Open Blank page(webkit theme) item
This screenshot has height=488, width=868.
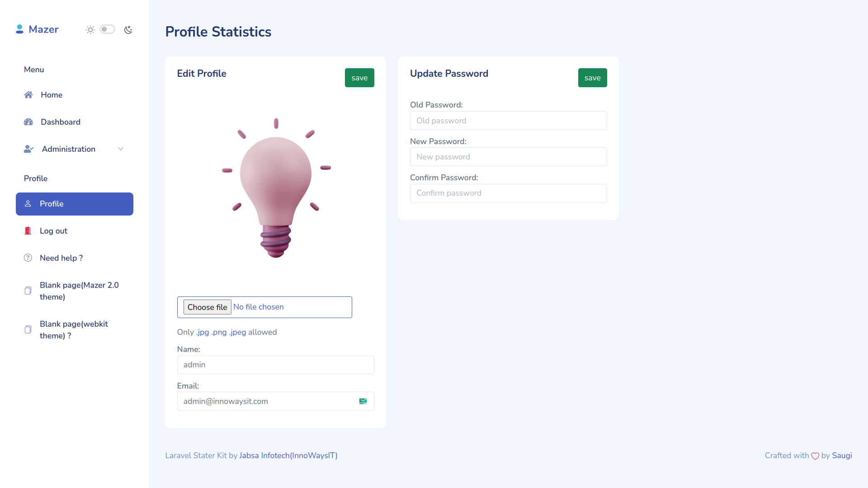[74, 330]
